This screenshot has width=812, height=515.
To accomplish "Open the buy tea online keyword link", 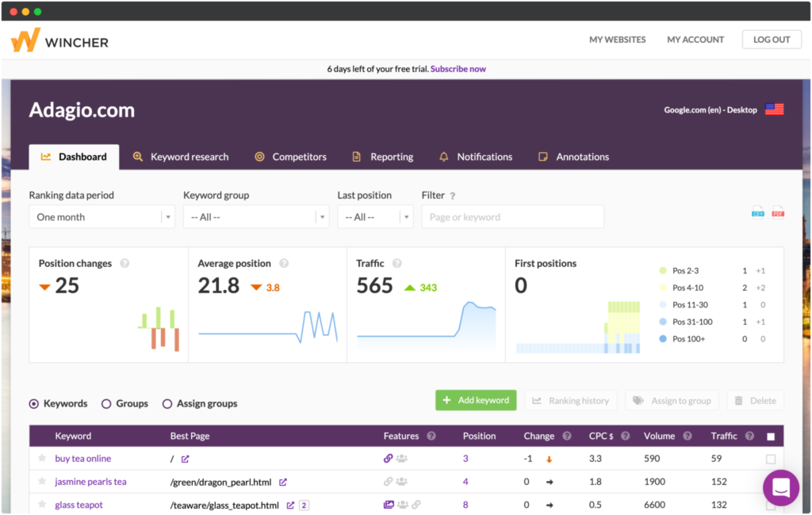I will (82, 459).
